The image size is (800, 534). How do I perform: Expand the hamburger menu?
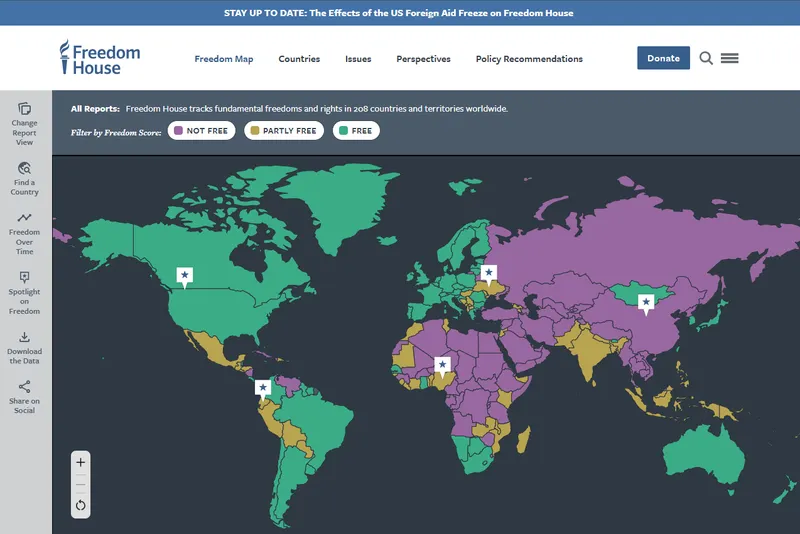click(730, 59)
